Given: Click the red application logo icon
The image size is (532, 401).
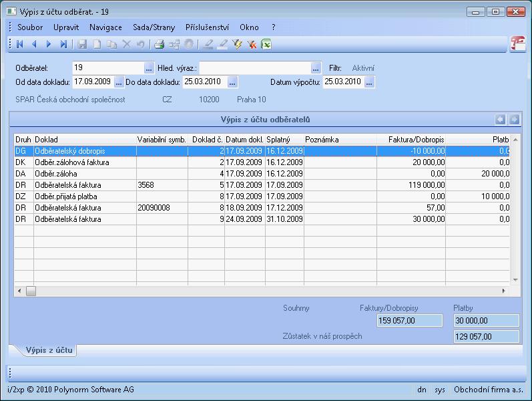Looking at the screenshot, I should point(518,44).
